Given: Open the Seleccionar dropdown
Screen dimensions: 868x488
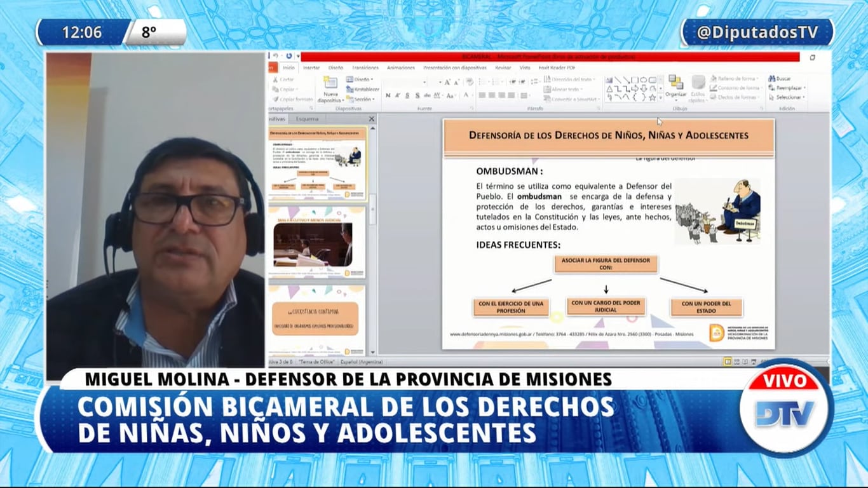Looking at the screenshot, I should 789,98.
